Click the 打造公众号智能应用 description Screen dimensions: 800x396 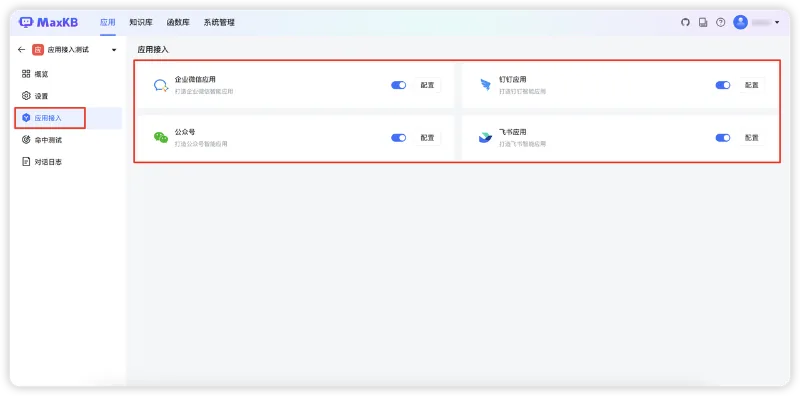tap(201, 144)
